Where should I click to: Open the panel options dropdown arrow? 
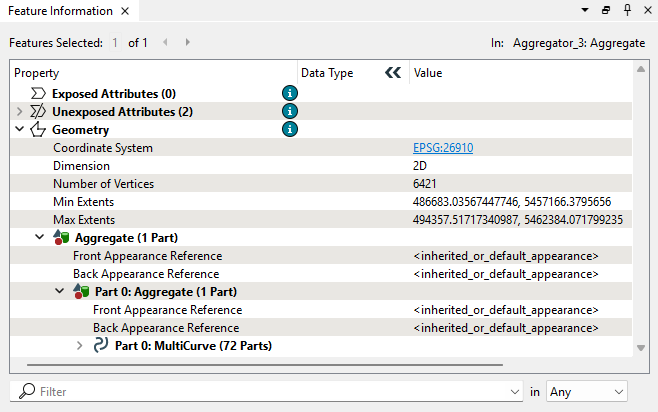585,10
